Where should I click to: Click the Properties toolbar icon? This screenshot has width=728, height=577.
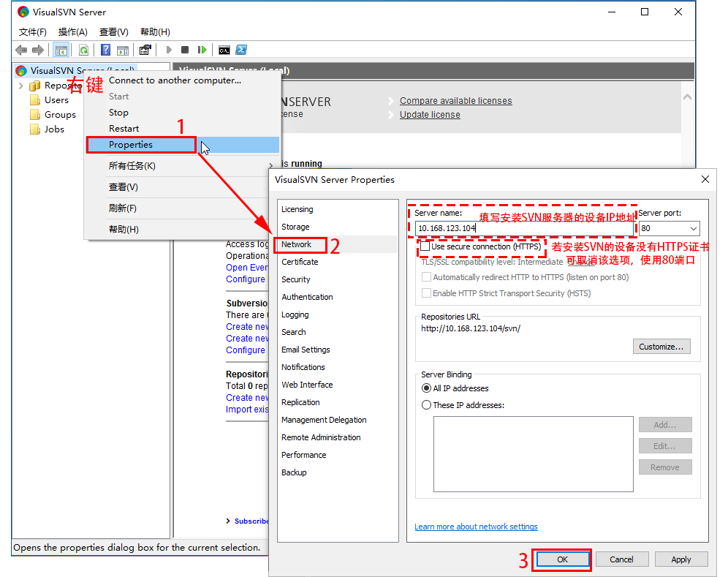145,50
